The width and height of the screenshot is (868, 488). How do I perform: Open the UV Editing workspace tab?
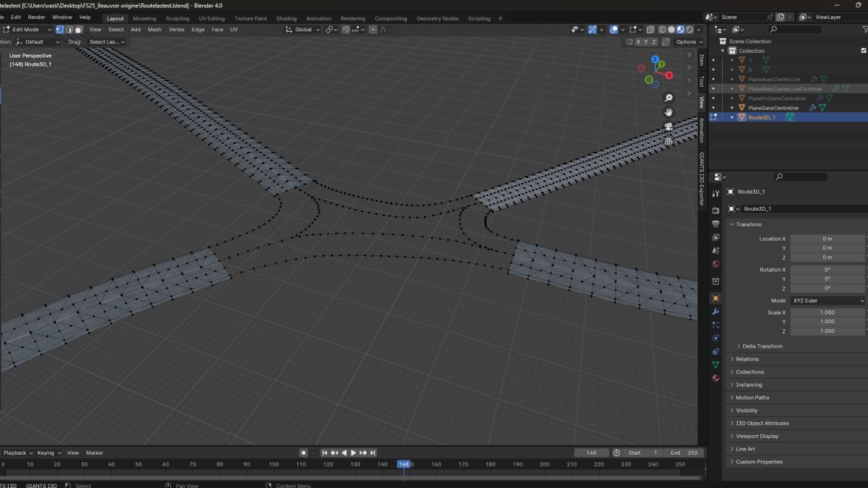click(212, 18)
